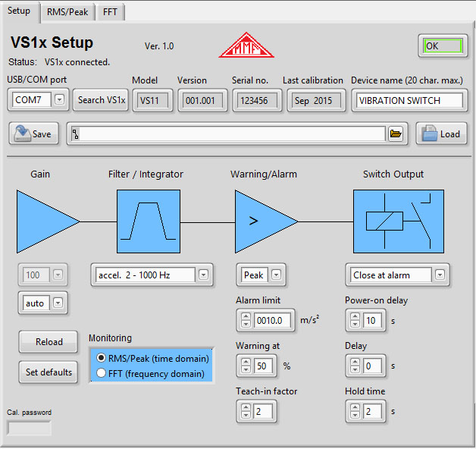The width and height of the screenshot is (476, 449).
Task: Click the Last calibration Sep 2015 field
Action: (x=316, y=100)
